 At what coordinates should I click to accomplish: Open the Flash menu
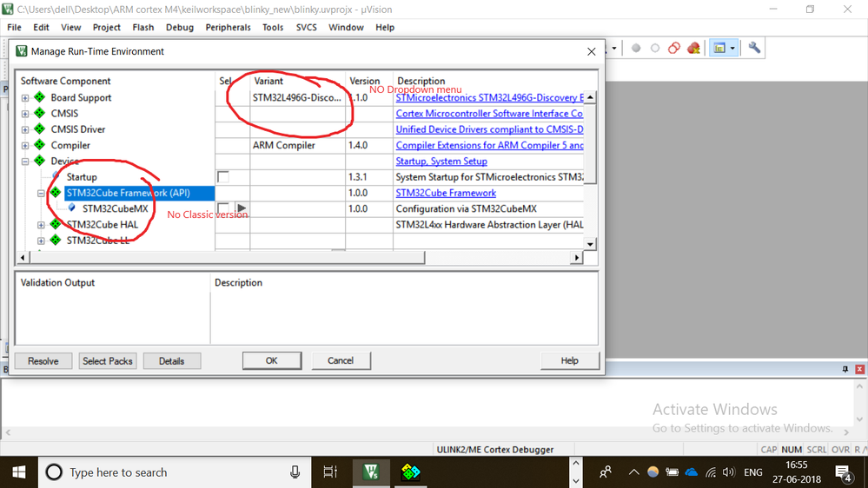(x=142, y=27)
